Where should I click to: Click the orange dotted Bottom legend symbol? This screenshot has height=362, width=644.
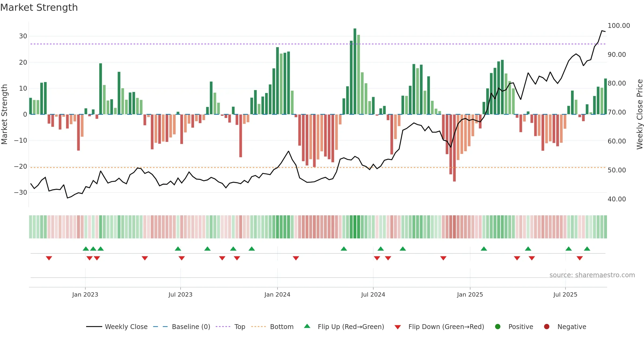coord(259,327)
